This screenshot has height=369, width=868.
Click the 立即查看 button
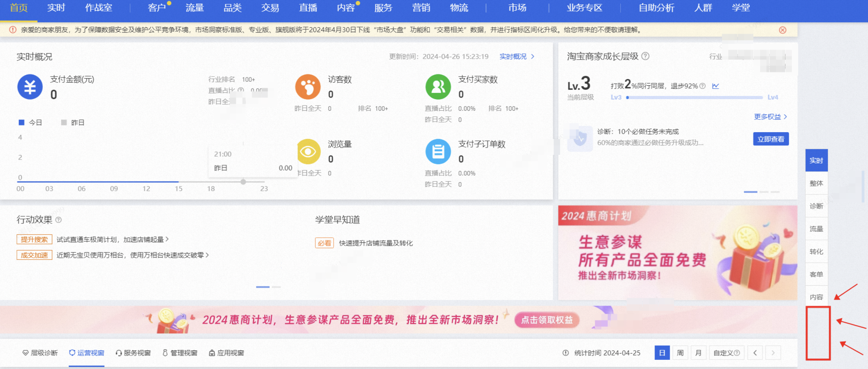pos(771,139)
